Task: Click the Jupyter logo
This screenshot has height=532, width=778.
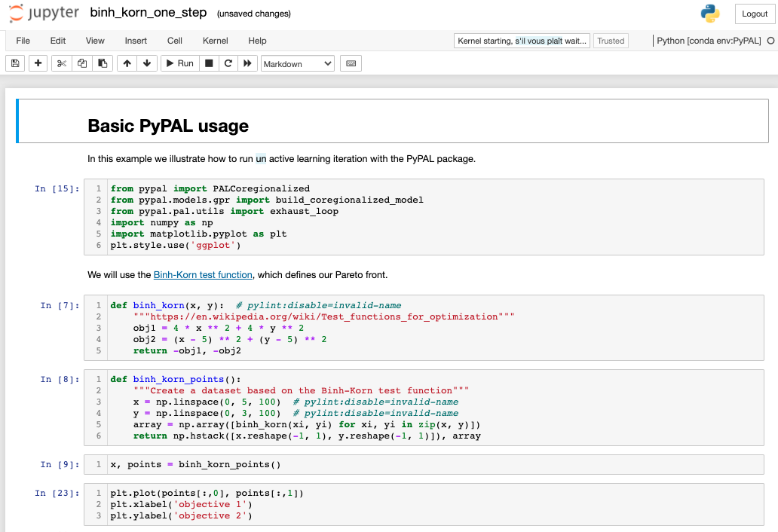Action: [x=44, y=13]
